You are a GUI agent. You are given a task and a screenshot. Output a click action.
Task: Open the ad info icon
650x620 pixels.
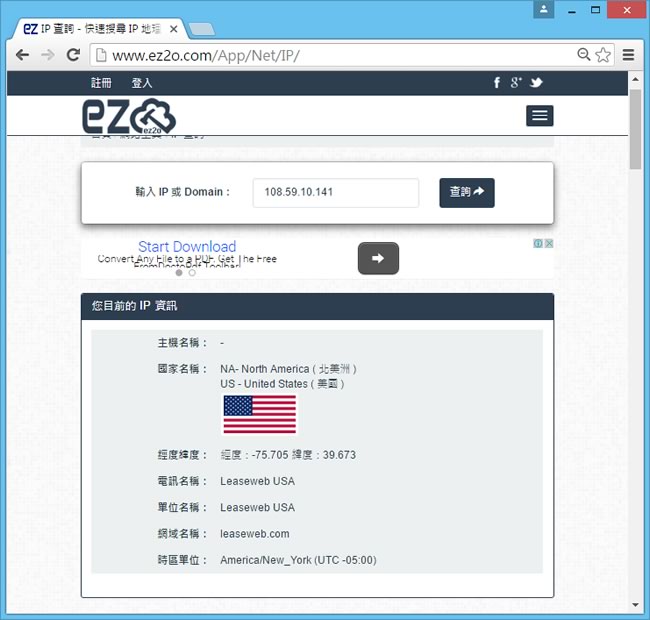click(538, 243)
